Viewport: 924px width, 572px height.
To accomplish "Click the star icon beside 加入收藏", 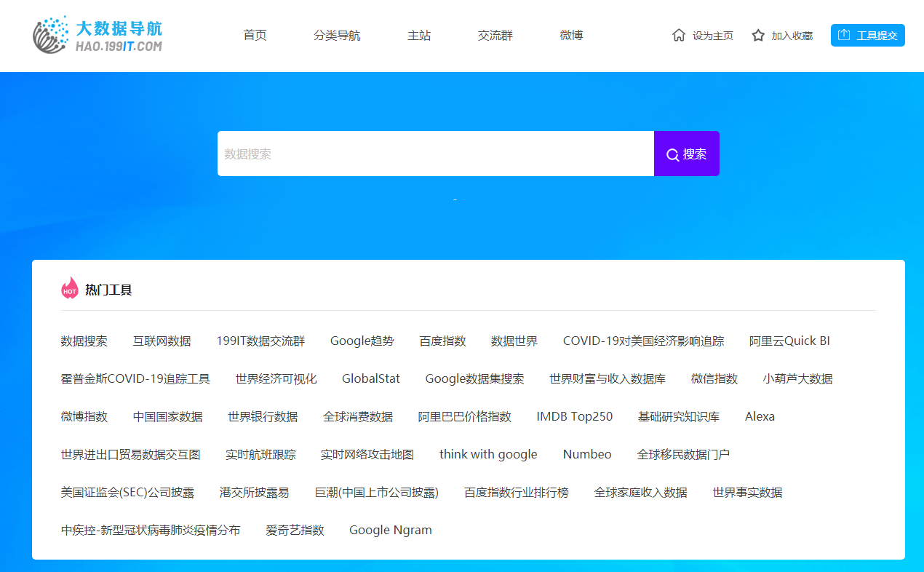I will [x=757, y=34].
